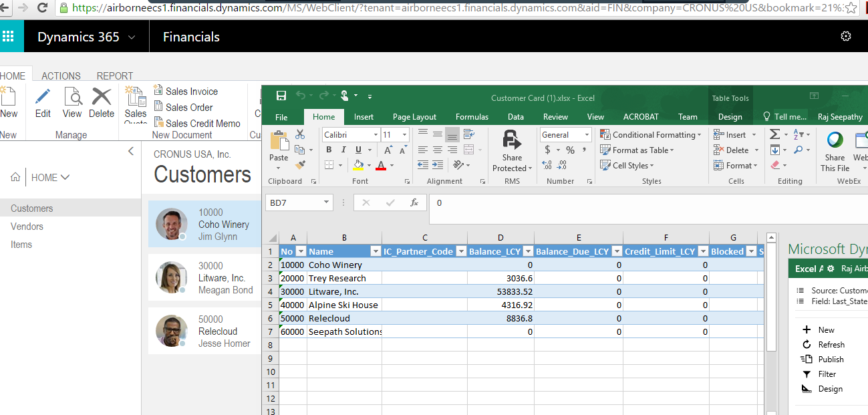Toggle Bottom Align in Alignment group

[x=452, y=134]
